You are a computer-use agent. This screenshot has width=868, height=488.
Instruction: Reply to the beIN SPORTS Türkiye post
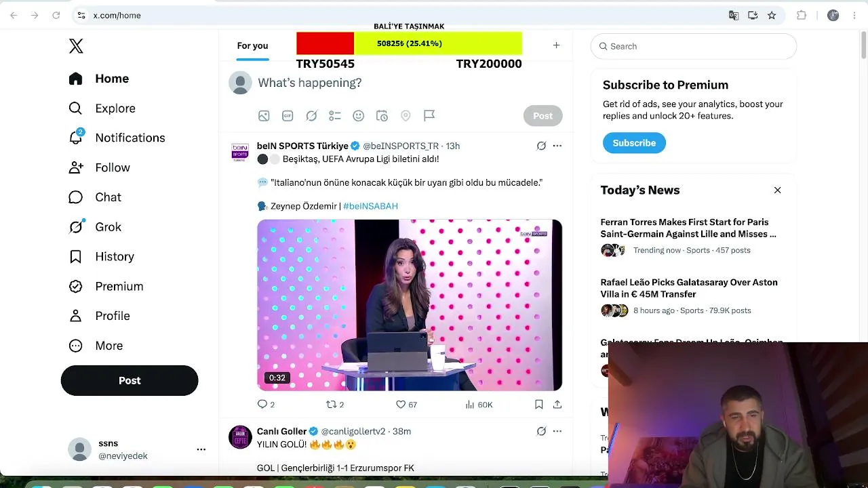coord(266,405)
